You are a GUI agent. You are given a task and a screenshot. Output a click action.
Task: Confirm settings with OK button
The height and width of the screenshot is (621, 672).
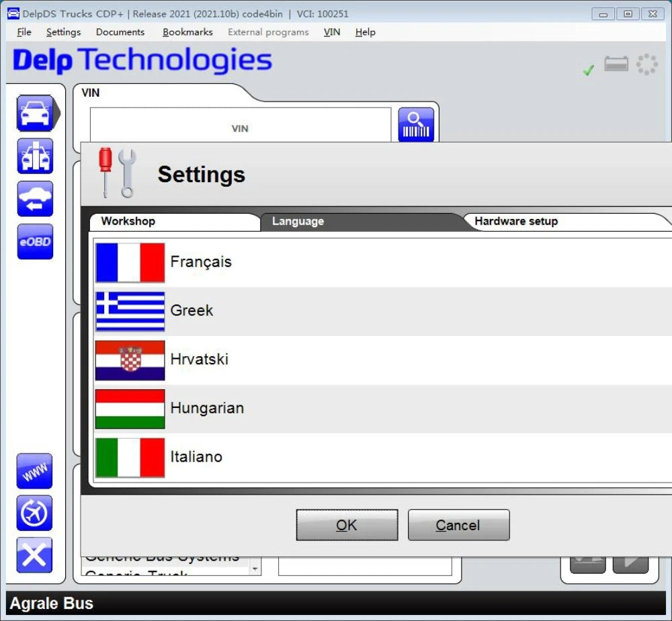347,525
